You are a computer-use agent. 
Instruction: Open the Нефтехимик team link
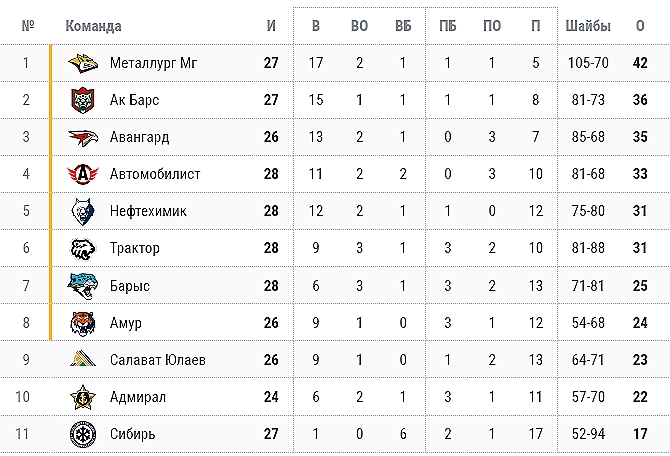pos(148,211)
